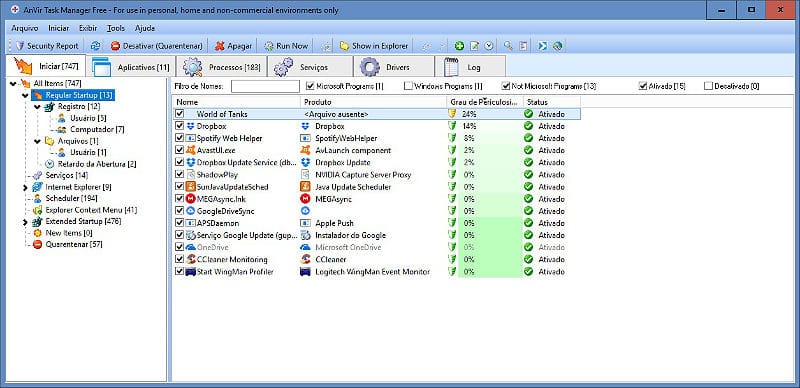This screenshot has height=388, width=800.
Task: Uncheck the AvastUI.exe entry
Action: click(x=179, y=150)
